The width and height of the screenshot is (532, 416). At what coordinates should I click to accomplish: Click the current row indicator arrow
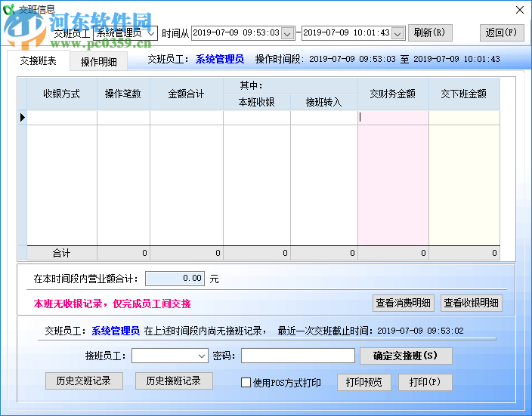(23, 117)
